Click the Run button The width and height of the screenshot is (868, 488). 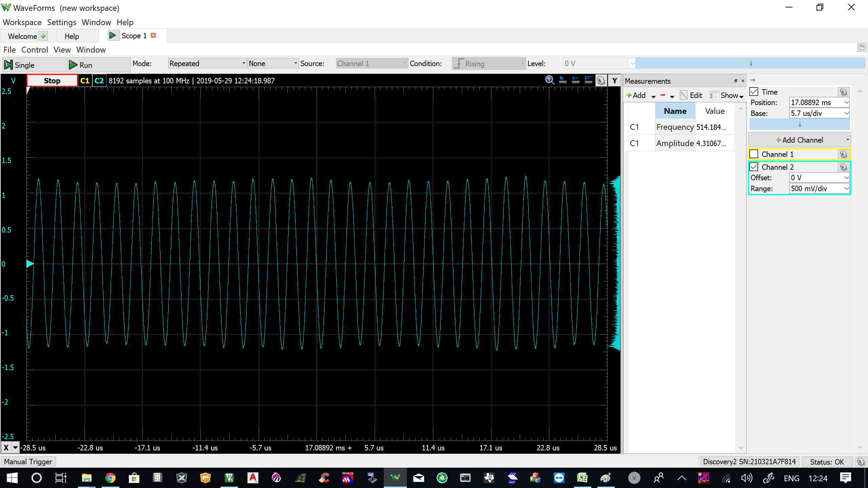click(x=99, y=65)
